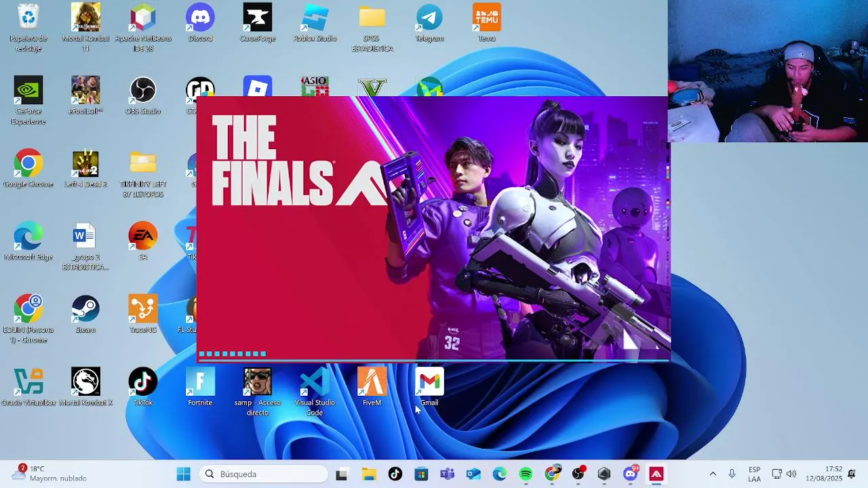Open the notifications bell icon
The height and width of the screenshot is (488, 868).
click(x=852, y=474)
